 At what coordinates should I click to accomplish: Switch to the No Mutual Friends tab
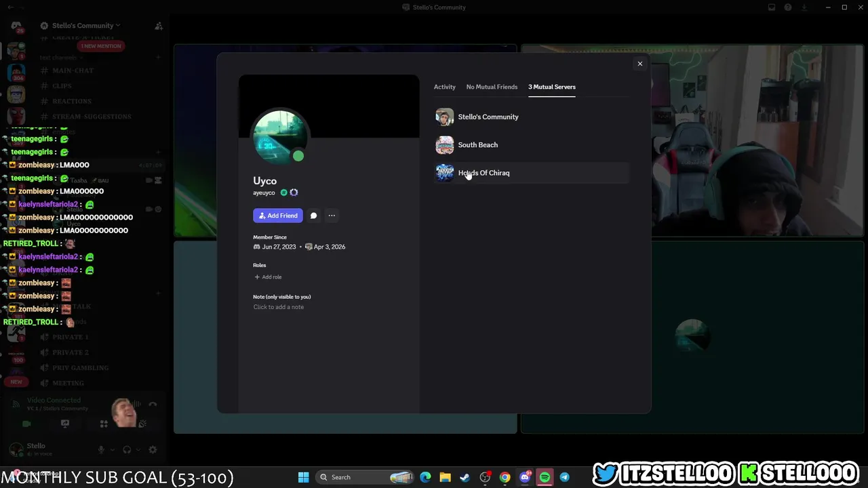pyautogui.click(x=492, y=87)
